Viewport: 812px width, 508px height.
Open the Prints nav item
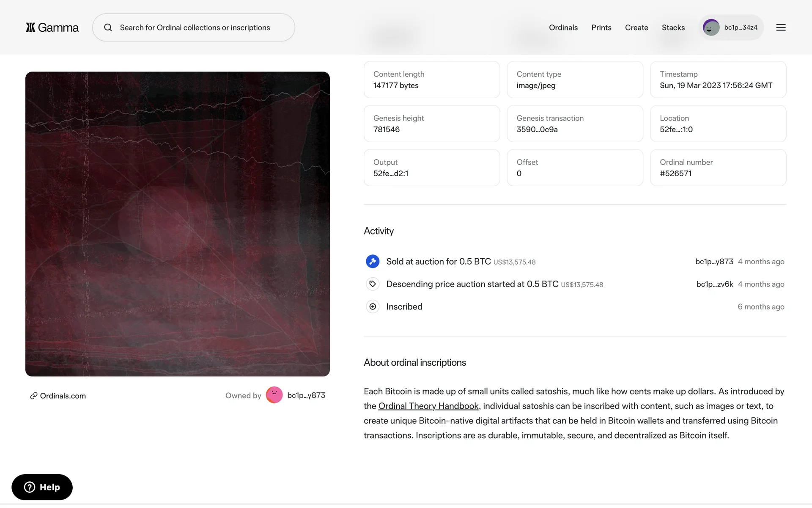click(601, 28)
